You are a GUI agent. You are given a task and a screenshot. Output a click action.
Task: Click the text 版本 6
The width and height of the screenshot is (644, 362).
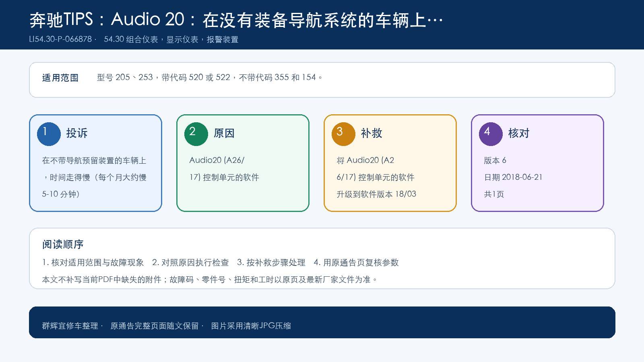(495, 160)
